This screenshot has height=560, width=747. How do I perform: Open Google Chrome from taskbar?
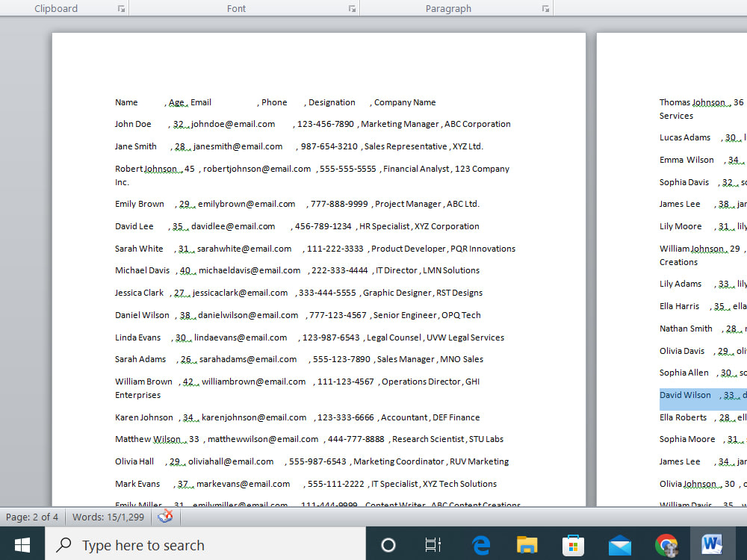point(666,544)
